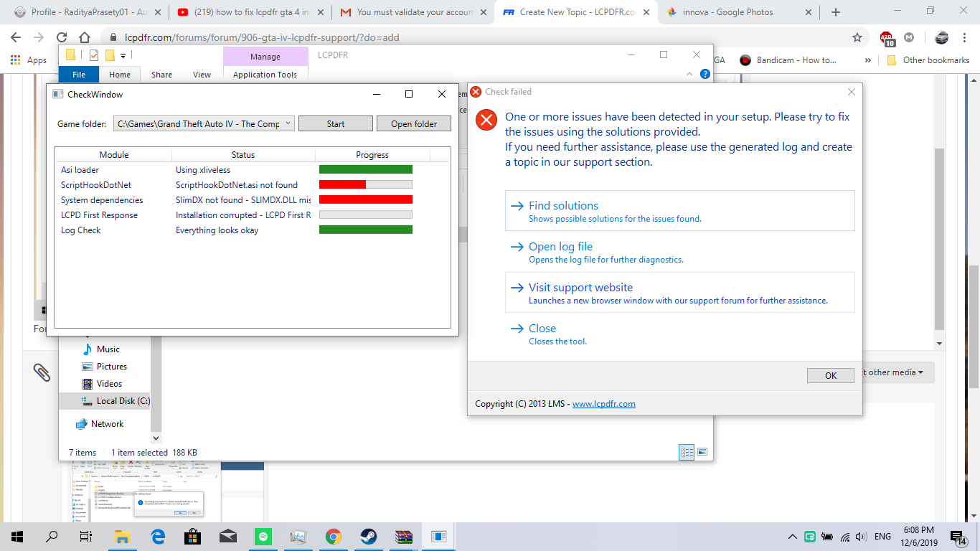The image size is (980, 551).
Task: Click the ScriptHookDotNet red progress bar
Action: pyautogui.click(x=366, y=185)
